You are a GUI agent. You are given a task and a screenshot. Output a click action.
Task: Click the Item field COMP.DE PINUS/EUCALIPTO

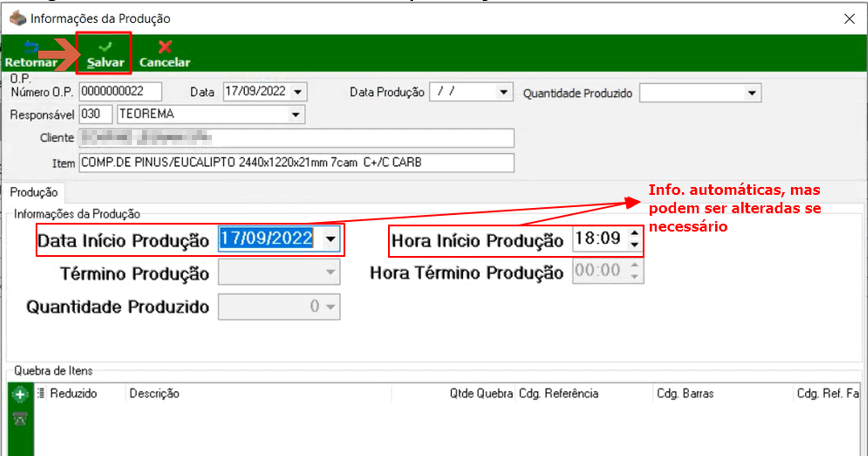296,163
